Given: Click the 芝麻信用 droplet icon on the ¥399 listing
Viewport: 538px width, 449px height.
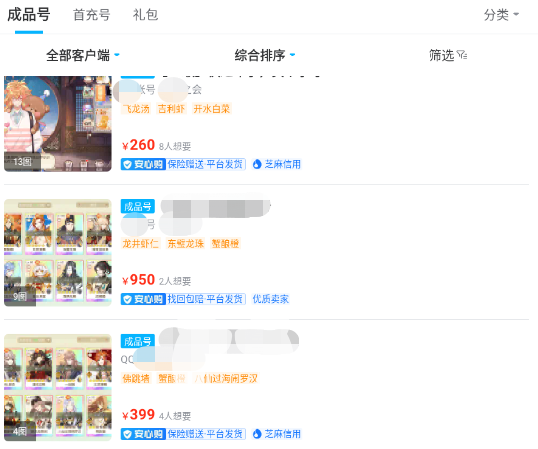Looking at the screenshot, I should click(257, 434).
